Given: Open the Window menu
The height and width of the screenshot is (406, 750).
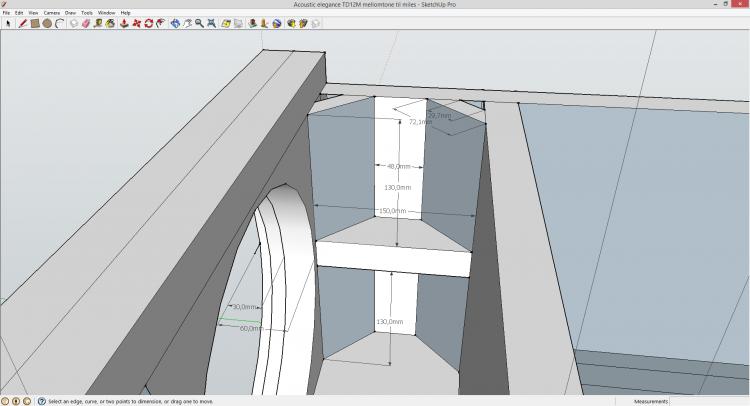Looking at the screenshot, I should click(x=106, y=13).
